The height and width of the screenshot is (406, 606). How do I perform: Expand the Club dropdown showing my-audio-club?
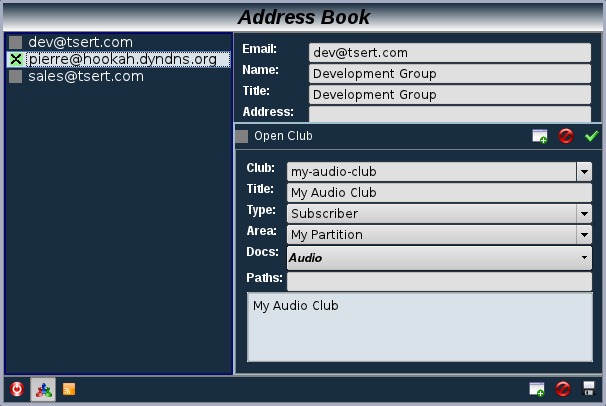coord(584,172)
